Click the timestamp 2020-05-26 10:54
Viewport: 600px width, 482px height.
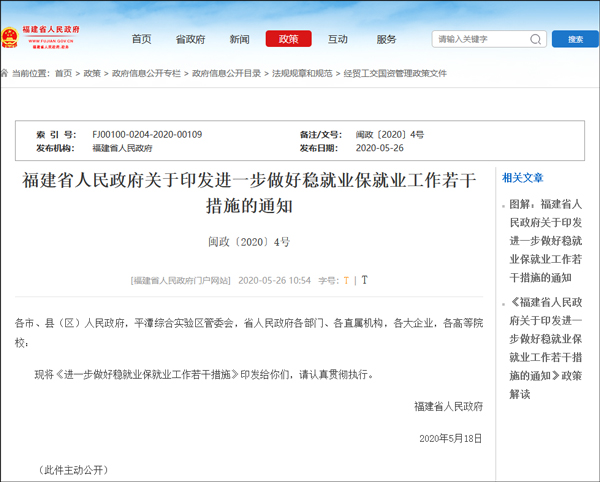(274, 280)
